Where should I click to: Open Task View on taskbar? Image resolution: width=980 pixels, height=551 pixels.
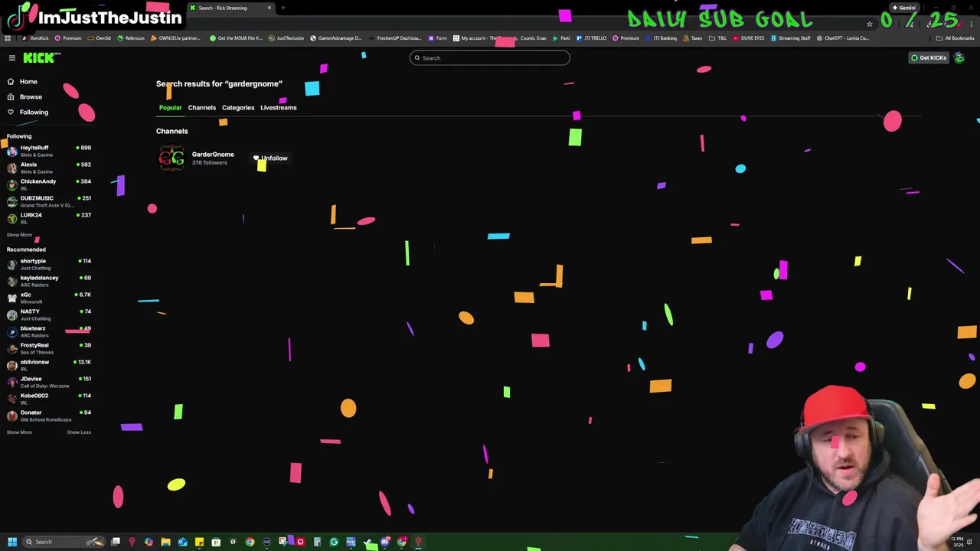115,543
